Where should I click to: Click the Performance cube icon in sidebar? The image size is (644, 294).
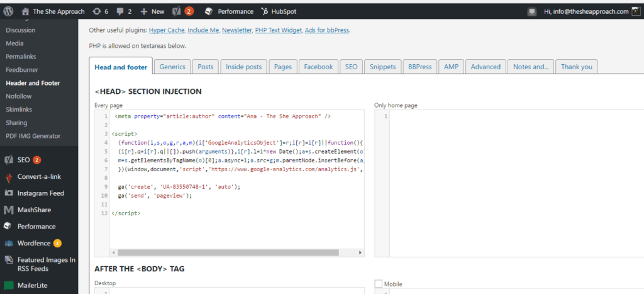click(x=8, y=227)
